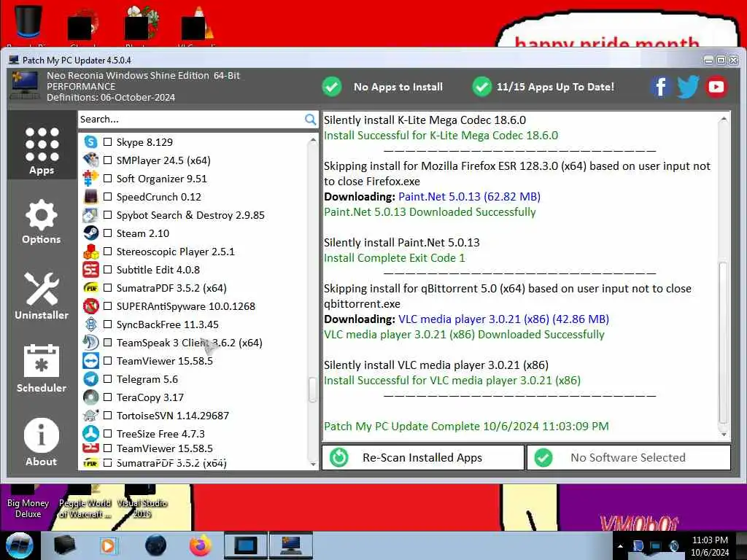The height and width of the screenshot is (560, 747).
Task: Click the No Software Selected button
Action: click(x=628, y=458)
